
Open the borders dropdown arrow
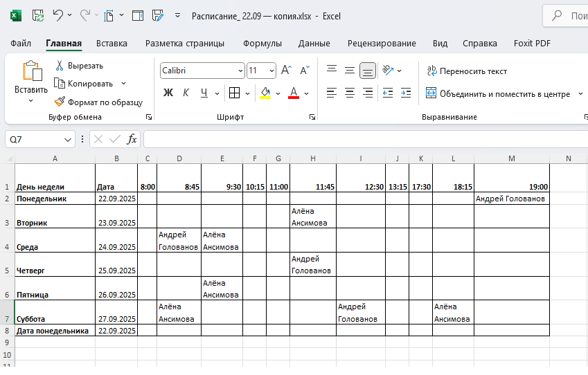[247, 93]
